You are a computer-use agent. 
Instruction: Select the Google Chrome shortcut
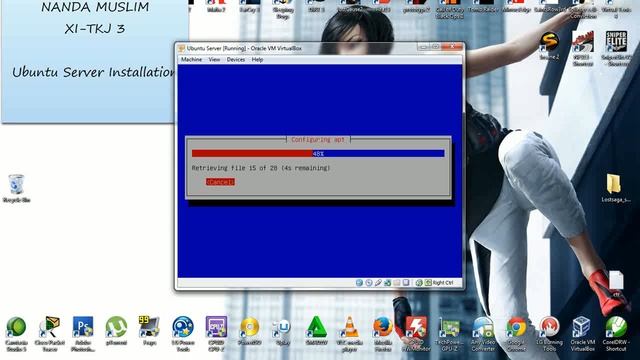516,333
